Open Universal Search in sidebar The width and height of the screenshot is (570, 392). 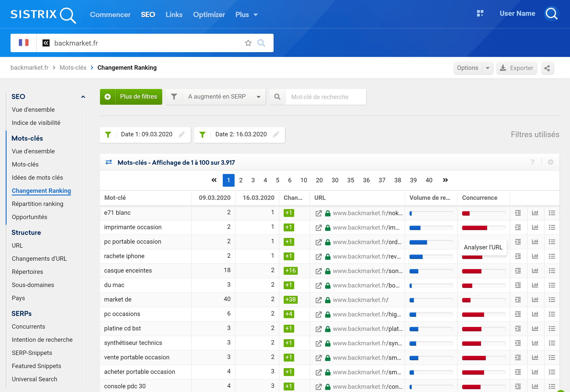pos(34,379)
